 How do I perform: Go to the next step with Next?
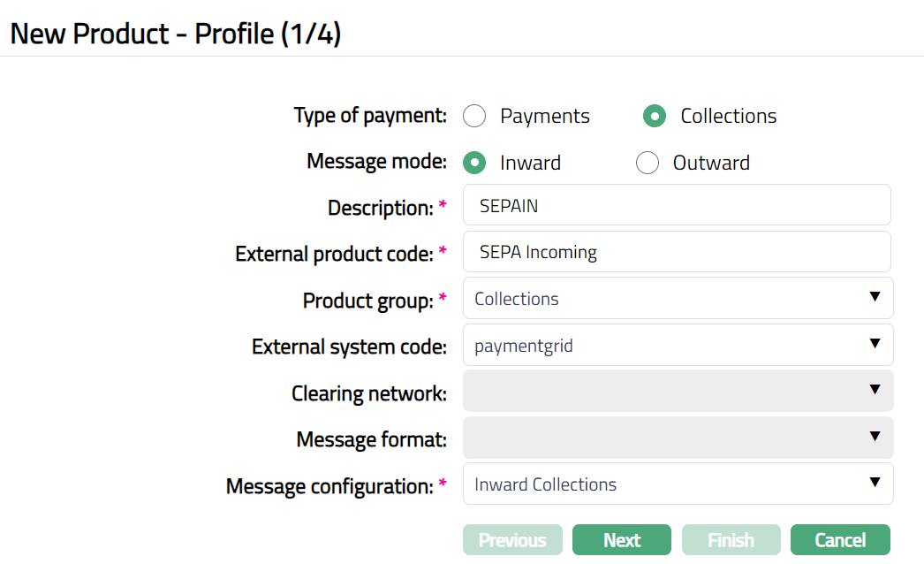(621, 540)
